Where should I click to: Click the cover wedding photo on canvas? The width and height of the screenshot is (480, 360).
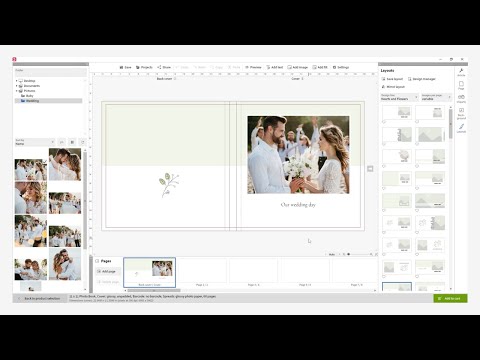click(x=298, y=155)
